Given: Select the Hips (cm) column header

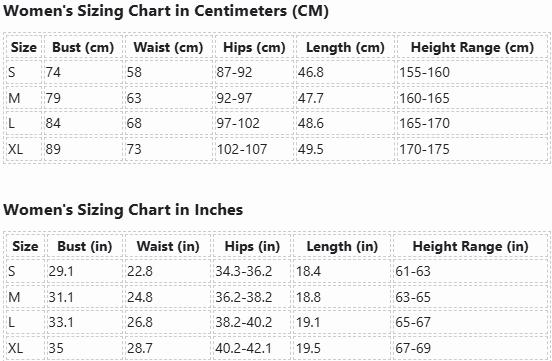Looking at the screenshot, I should click(x=254, y=47).
